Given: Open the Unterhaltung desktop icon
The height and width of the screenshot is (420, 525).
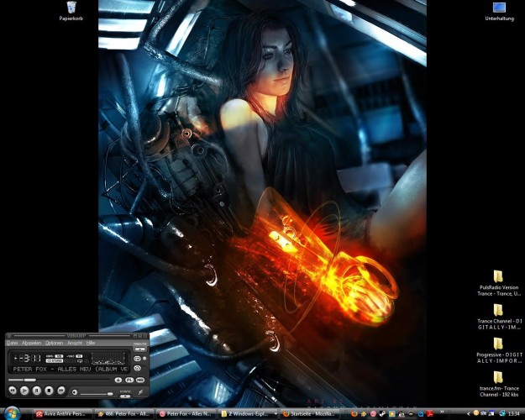Looking at the screenshot, I should pyautogui.click(x=498, y=10).
